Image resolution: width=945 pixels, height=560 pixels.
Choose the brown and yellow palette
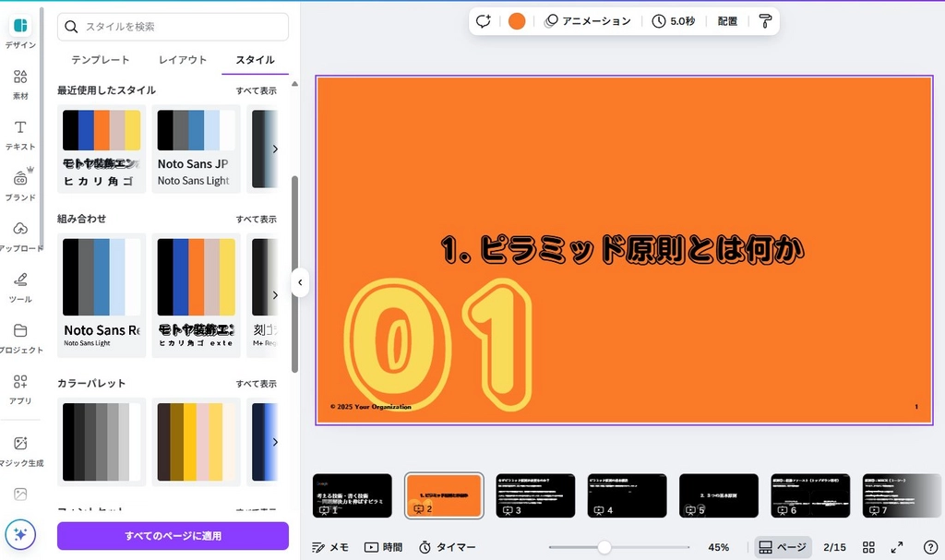click(196, 442)
